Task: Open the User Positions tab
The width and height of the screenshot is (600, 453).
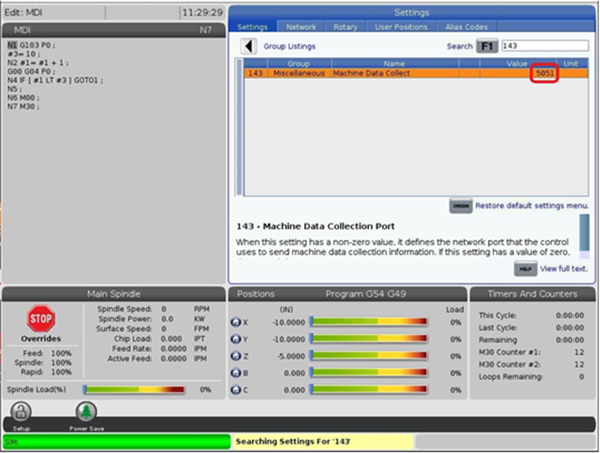Action: point(401,27)
